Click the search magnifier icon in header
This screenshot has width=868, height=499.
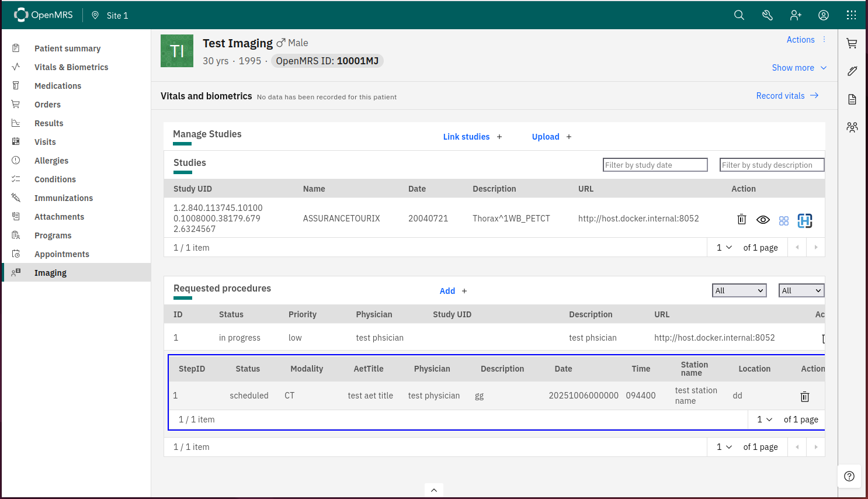pyautogui.click(x=739, y=15)
